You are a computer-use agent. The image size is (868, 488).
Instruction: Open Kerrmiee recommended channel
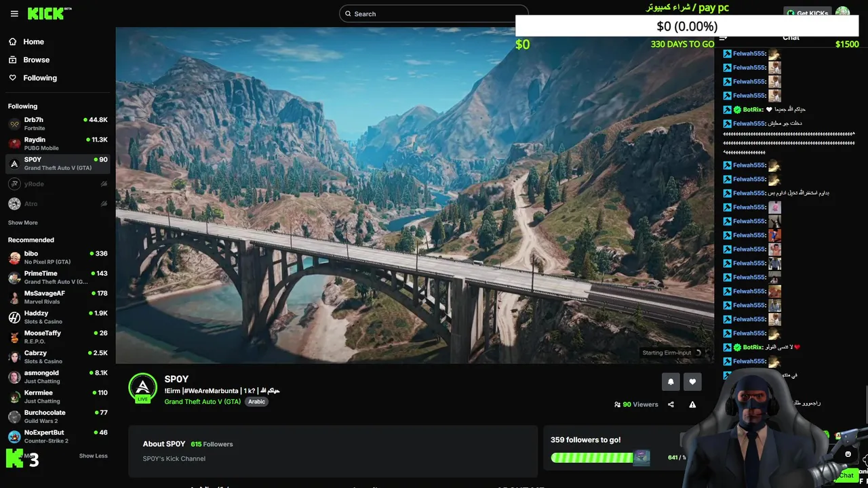tap(58, 396)
